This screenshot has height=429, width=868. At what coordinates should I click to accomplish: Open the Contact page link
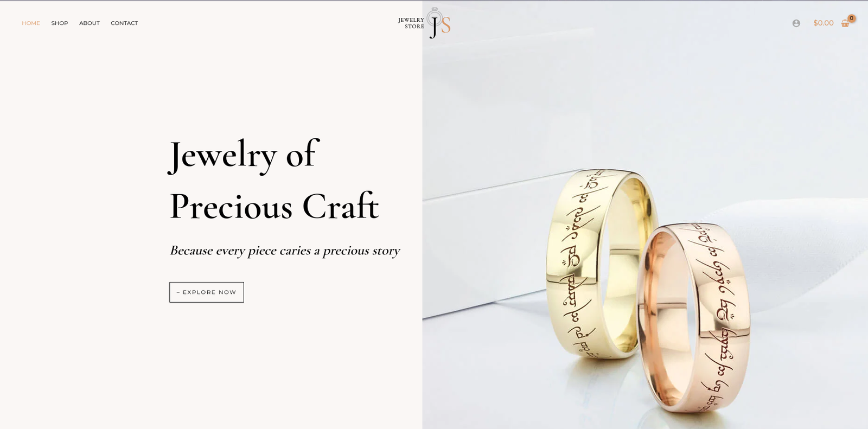pyautogui.click(x=124, y=23)
